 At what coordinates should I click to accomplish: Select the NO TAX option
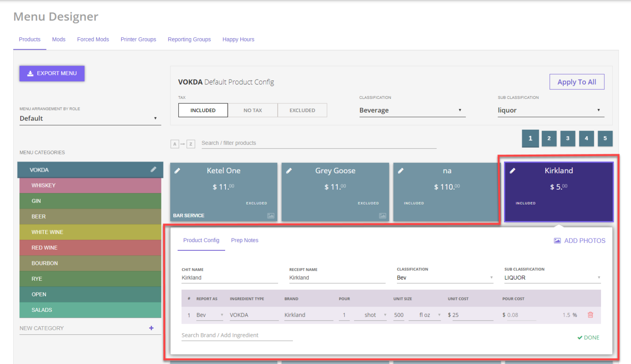pos(253,110)
